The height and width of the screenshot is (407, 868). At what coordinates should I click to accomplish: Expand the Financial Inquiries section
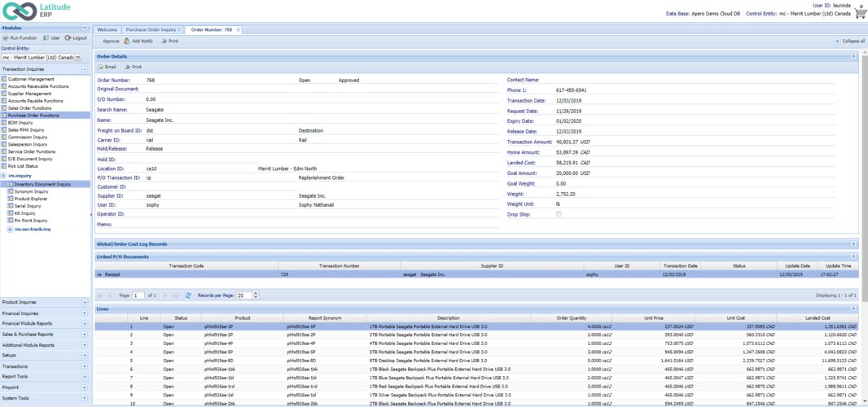85,313
